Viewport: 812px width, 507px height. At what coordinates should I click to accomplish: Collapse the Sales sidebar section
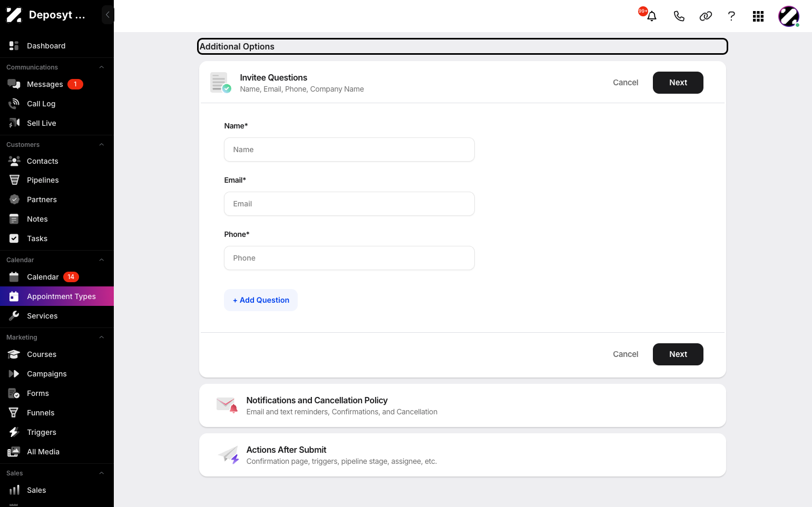click(x=102, y=473)
